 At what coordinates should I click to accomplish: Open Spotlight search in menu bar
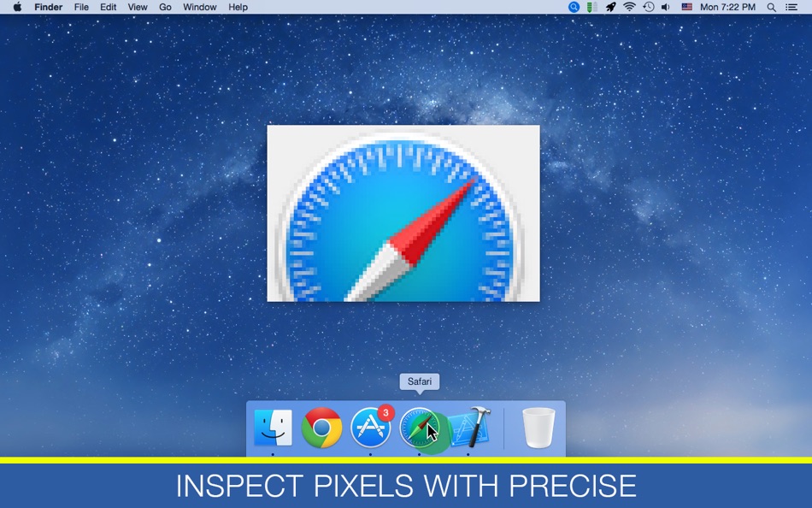tap(772, 7)
